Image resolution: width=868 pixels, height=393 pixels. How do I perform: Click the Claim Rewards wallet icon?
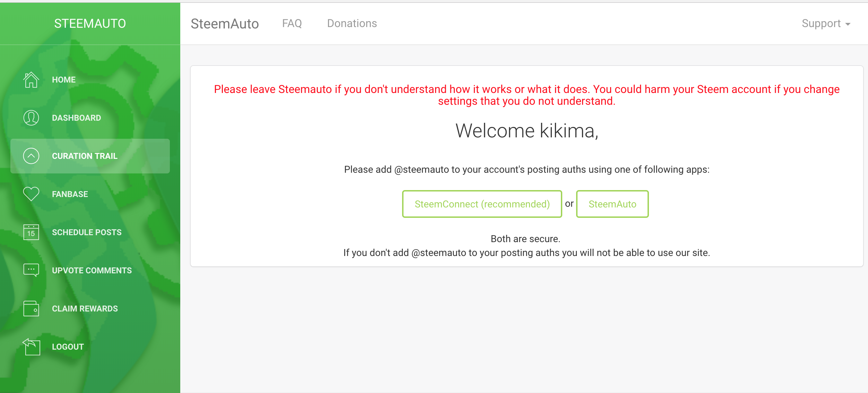[x=31, y=308]
